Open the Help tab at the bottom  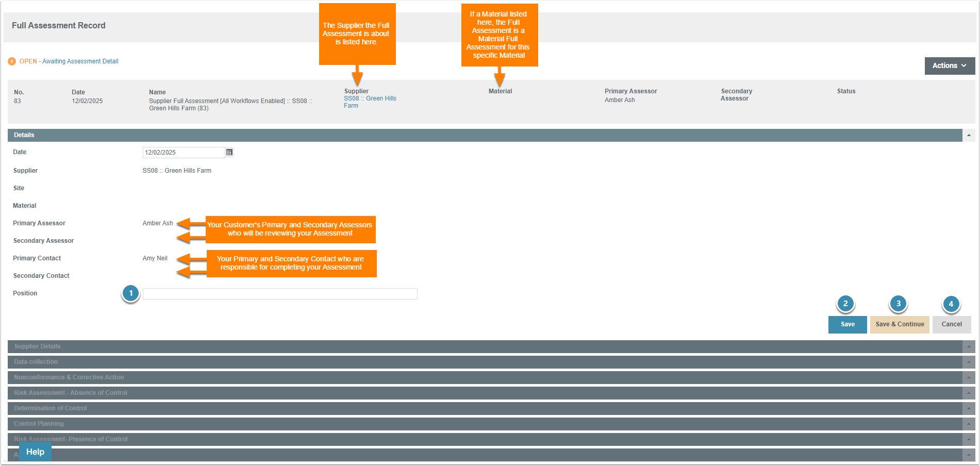[35, 452]
